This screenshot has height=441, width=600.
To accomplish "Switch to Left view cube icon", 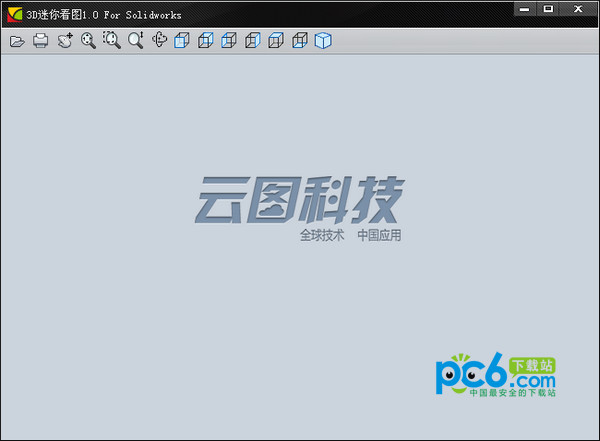I will tap(229, 40).
